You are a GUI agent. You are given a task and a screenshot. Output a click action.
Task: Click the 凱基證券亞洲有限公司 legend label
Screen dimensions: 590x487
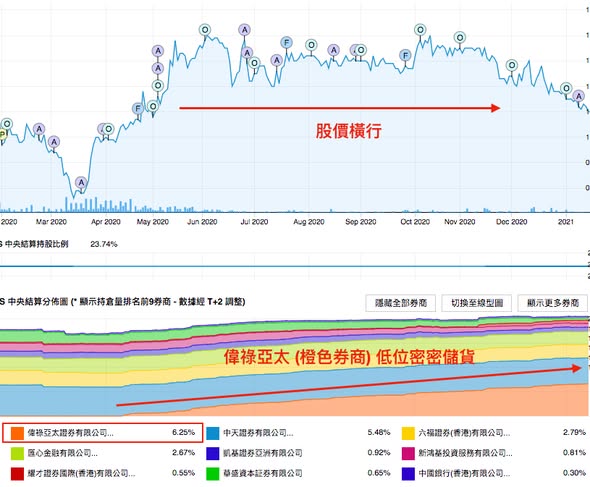pyautogui.click(x=263, y=453)
